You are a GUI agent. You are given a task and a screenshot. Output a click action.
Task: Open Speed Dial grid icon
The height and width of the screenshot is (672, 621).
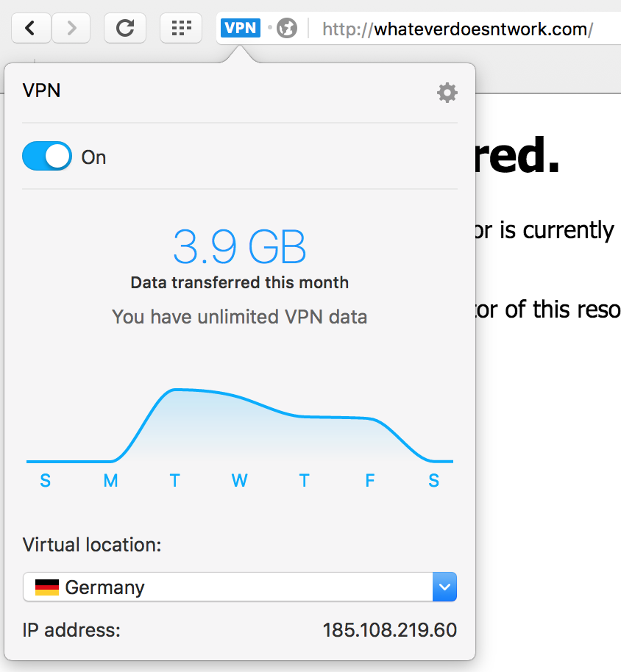[180, 28]
